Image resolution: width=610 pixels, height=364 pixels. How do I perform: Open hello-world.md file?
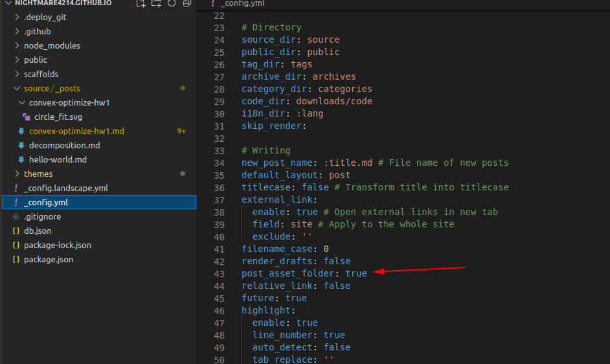[58, 159]
